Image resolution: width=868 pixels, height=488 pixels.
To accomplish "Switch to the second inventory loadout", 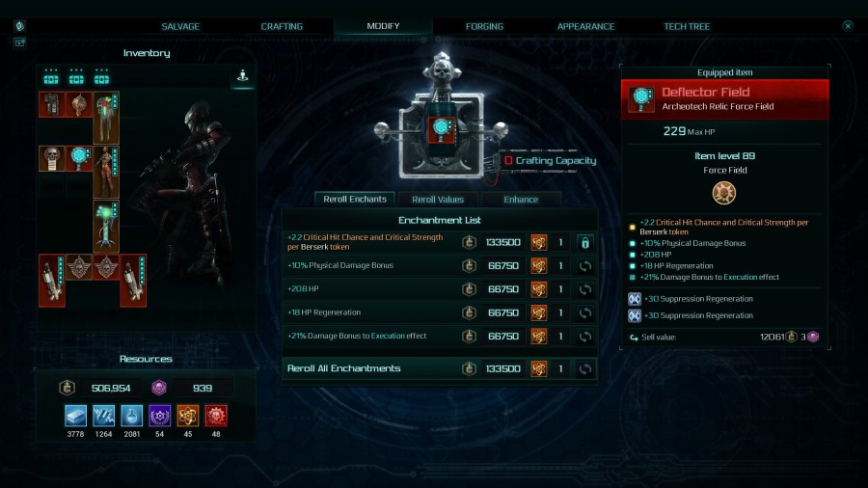I will coord(76,77).
